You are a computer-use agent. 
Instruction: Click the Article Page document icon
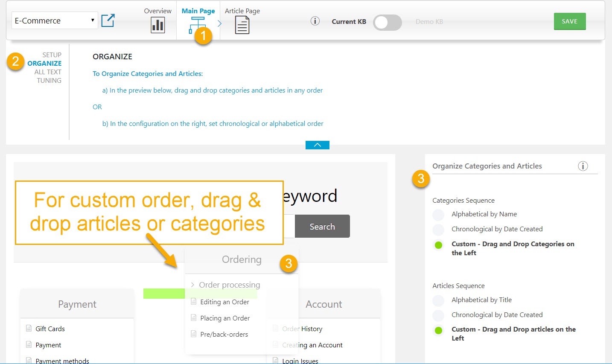[242, 25]
